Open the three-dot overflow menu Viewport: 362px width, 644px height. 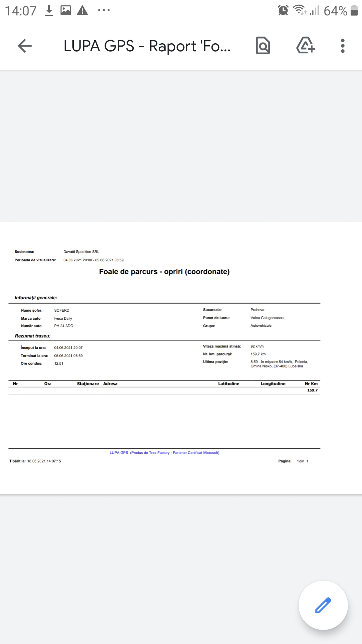(343, 46)
